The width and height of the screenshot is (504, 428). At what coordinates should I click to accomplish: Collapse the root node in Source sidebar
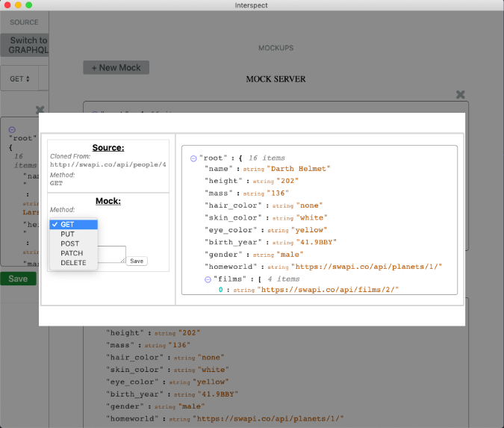click(12, 129)
